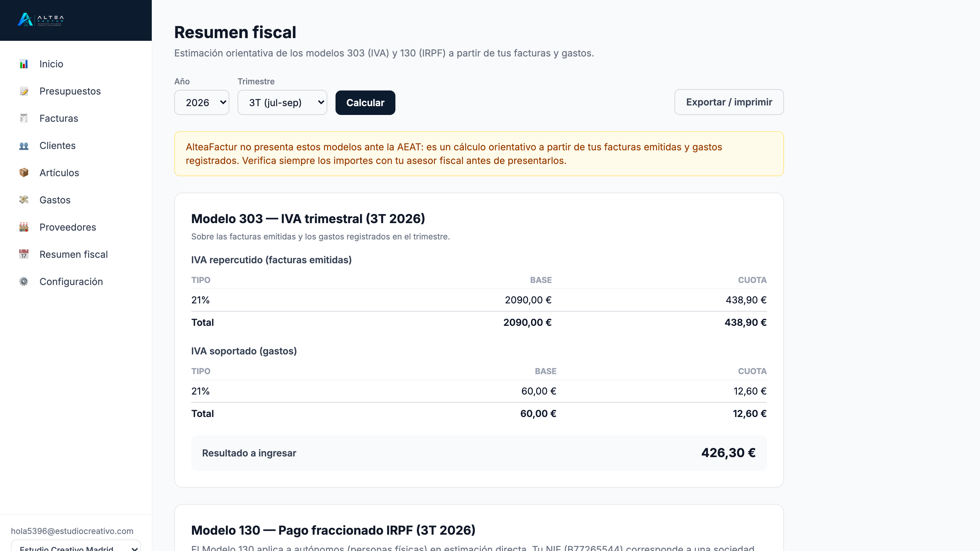Click the Calcular button

365,103
